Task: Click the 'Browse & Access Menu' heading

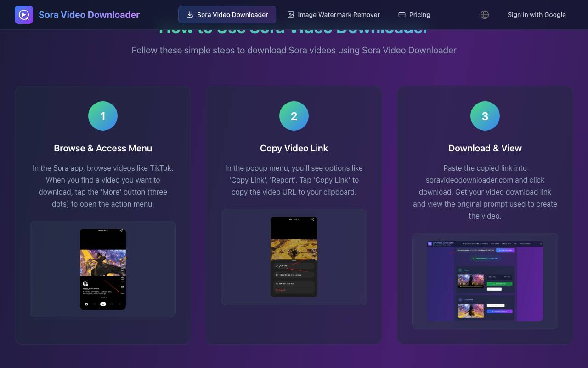Action: pos(103,148)
